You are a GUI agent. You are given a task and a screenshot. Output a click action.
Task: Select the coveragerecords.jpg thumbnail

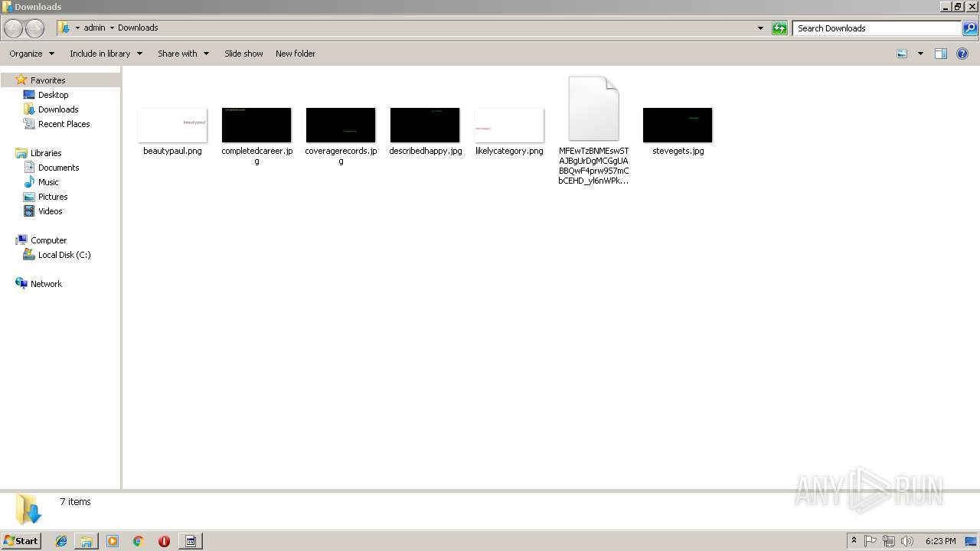[341, 125]
